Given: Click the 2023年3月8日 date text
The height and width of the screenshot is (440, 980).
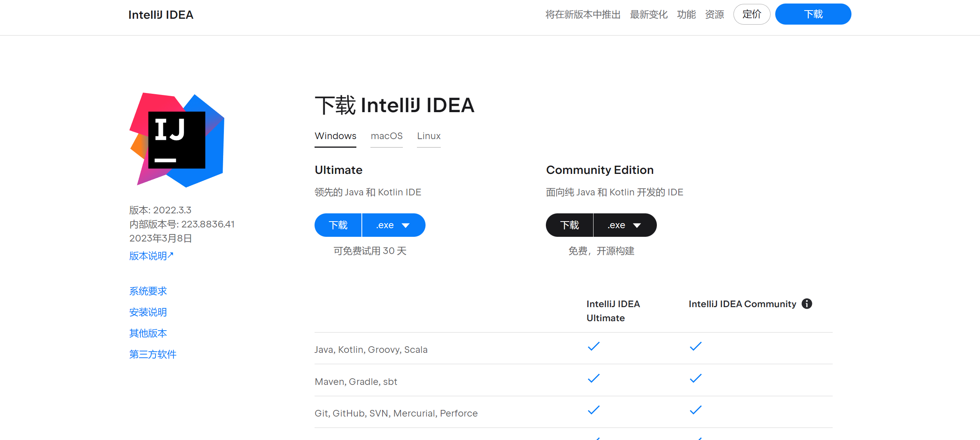Looking at the screenshot, I should click(x=161, y=238).
